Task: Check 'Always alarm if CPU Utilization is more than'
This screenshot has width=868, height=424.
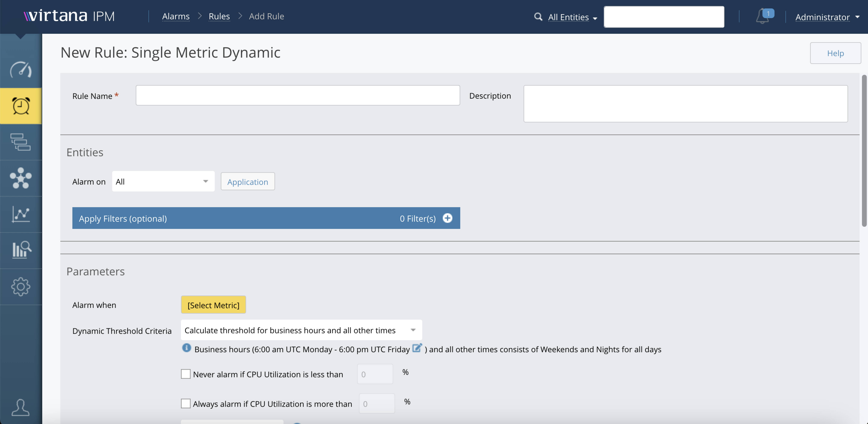Action: coord(186,403)
